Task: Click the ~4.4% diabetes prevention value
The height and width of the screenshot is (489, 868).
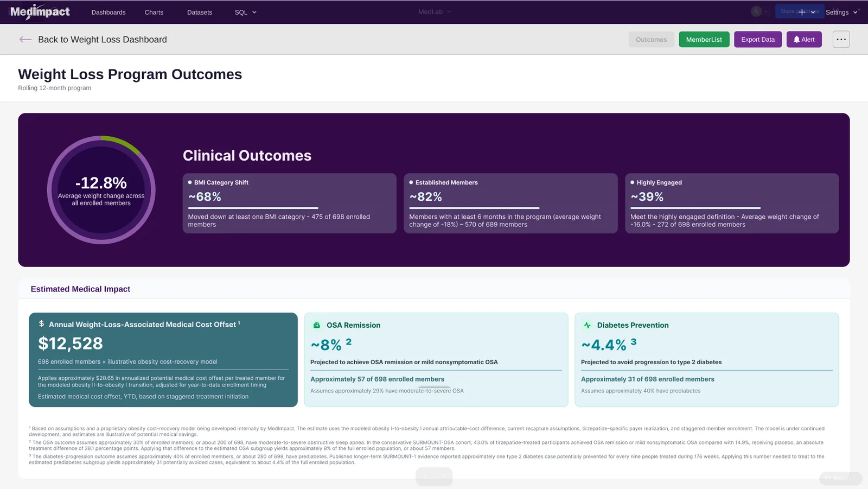Action: (604, 345)
